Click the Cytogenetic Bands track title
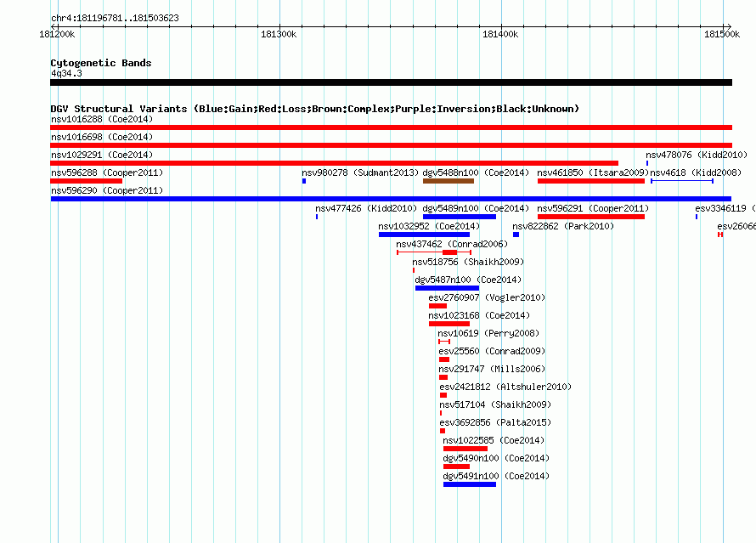The width and height of the screenshot is (756, 543). (x=101, y=63)
